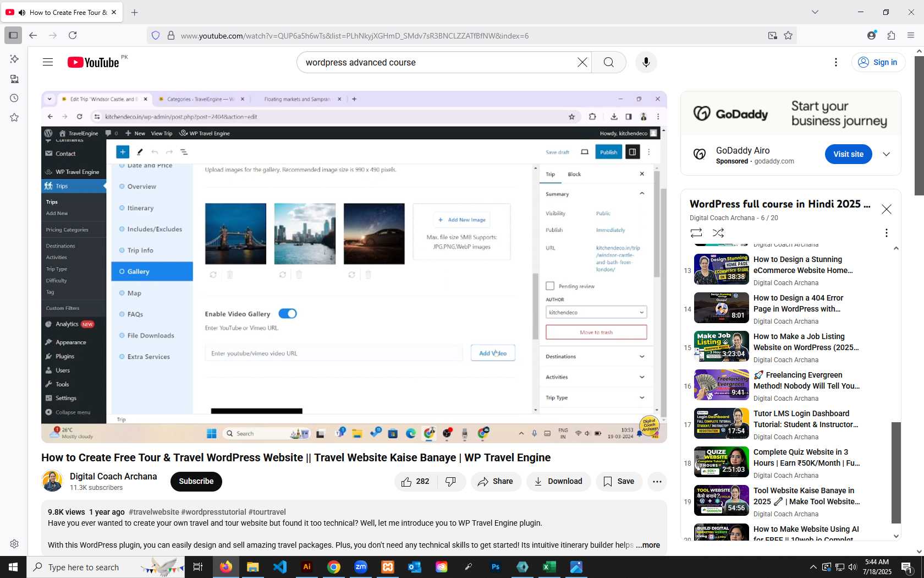Share this video

[x=496, y=482]
